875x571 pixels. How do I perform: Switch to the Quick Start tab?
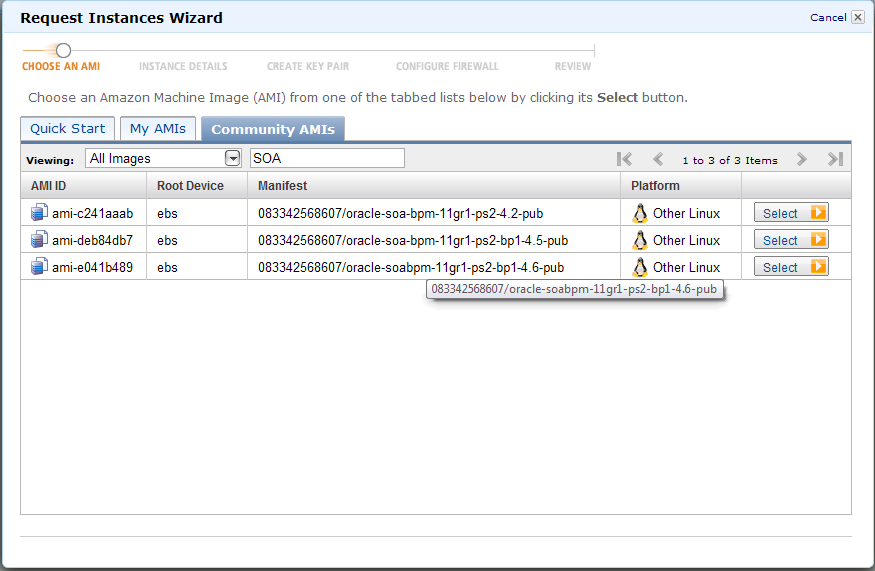[x=67, y=129]
